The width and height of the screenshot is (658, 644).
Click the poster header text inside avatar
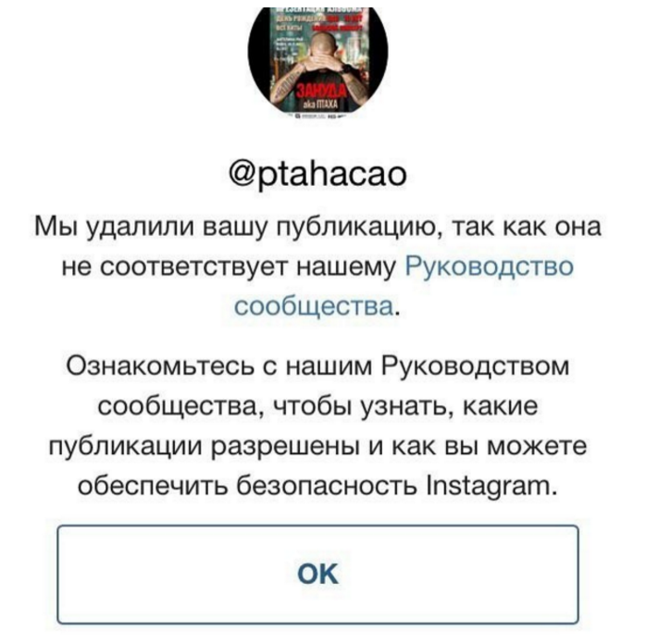(x=319, y=21)
